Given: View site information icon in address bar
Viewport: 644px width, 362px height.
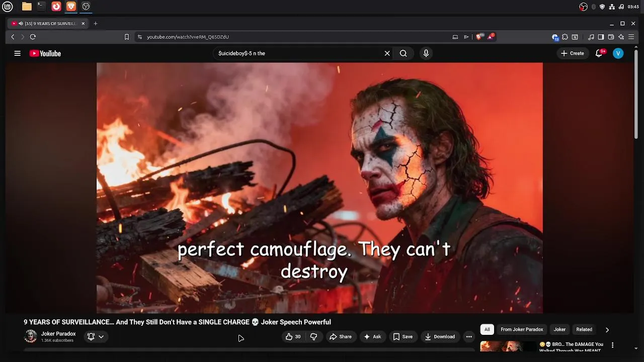Looking at the screenshot, I should (140, 37).
